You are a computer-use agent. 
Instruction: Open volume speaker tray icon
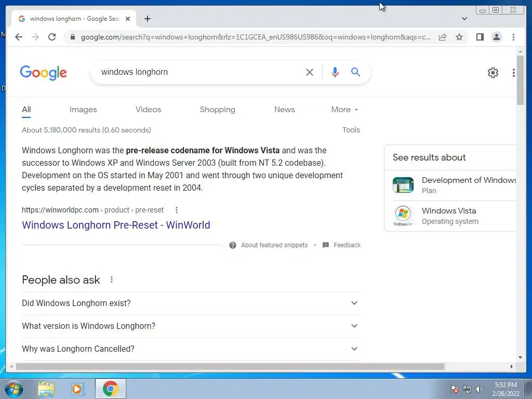pyautogui.click(x=479, y=389)
